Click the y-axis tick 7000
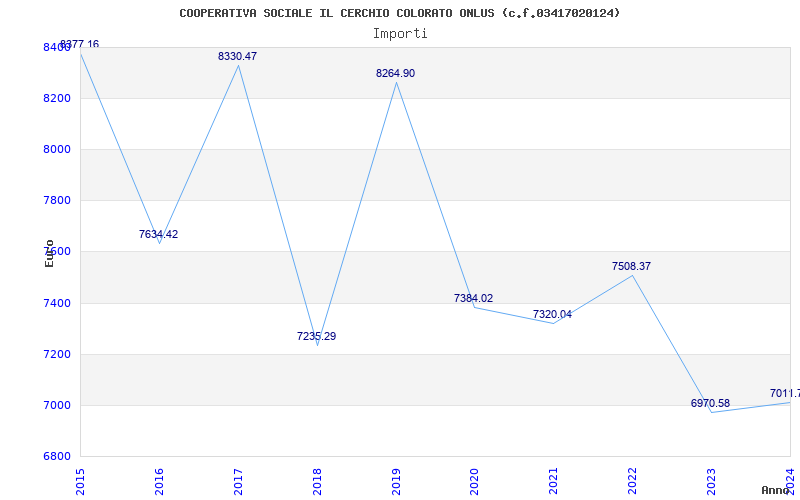Screen dimensions: 800x500 (57, 406)
